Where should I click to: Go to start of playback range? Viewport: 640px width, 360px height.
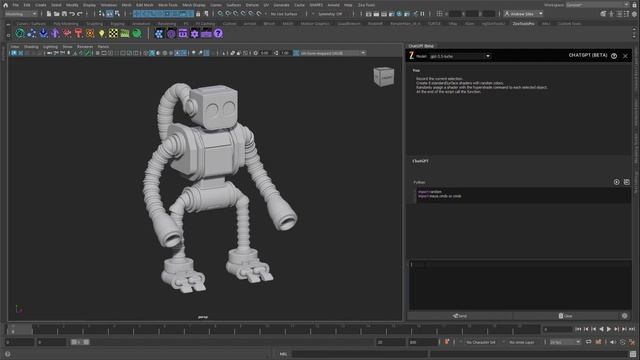tap(578, 329)
